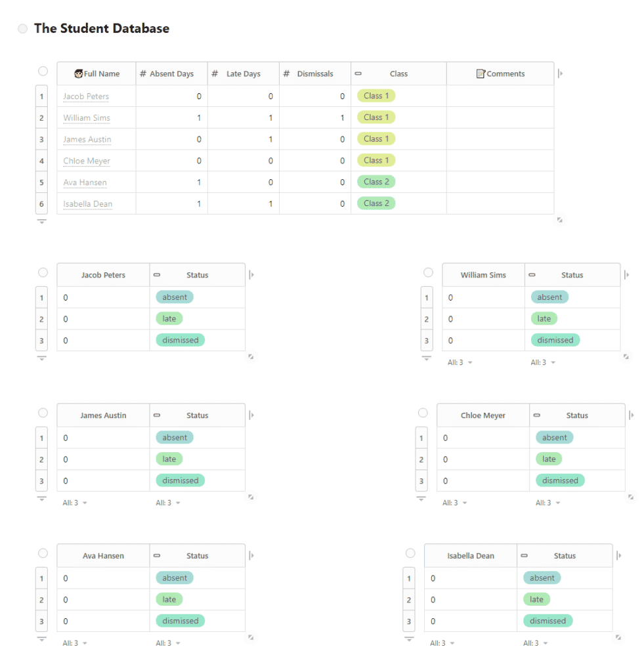Screen dimensions: 644x672
Task: Open the Jacob Peters name link in the main table
Action: (x=86, y=96)
